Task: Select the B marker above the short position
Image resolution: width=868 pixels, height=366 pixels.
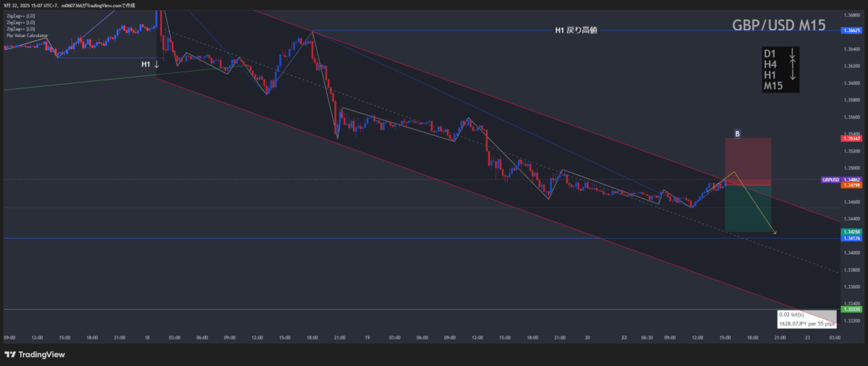Action: [x=737, y=134]
